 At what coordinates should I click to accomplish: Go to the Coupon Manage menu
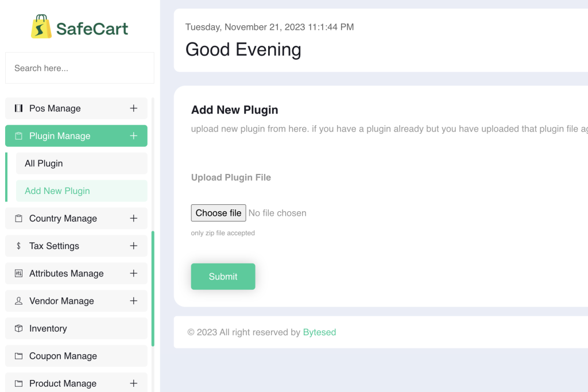click(x=76, y=356)
